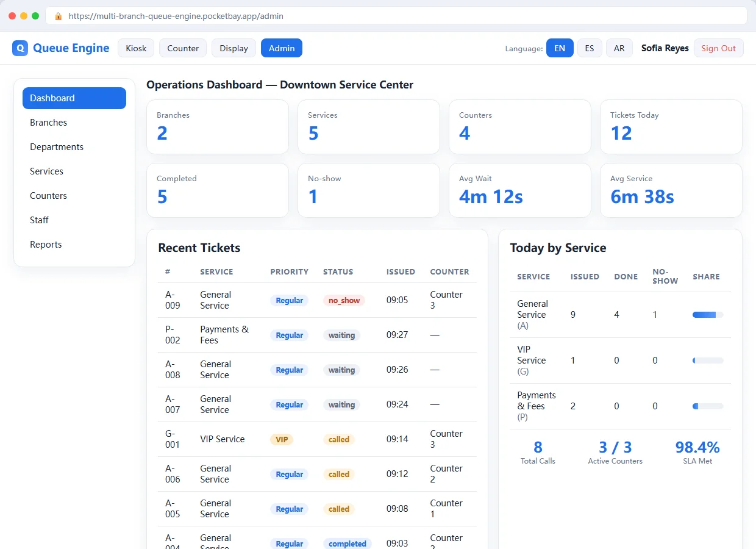The width and height of the screenshot is (756, 549).
Task: Switch to the Counter view
Action: tap(183, 48)
